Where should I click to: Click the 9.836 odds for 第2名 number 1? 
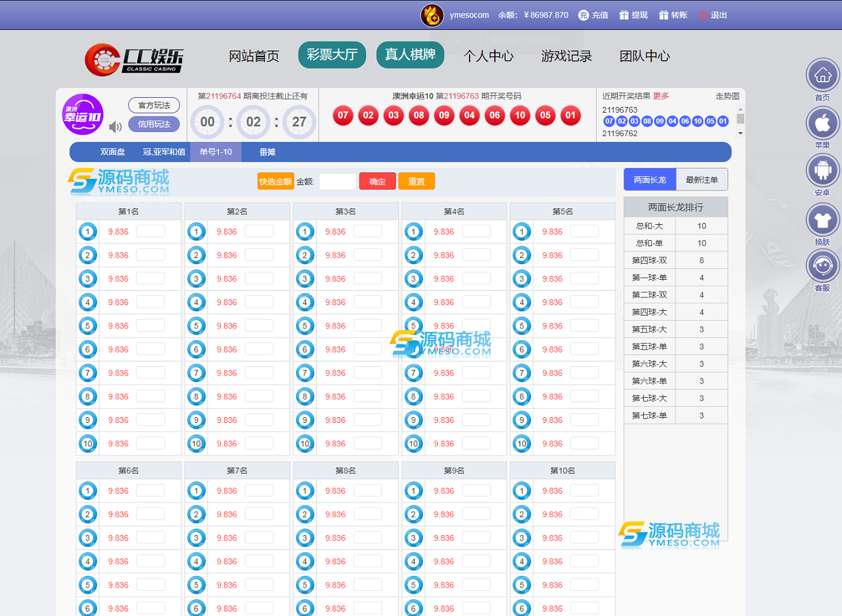pos(227,231)
